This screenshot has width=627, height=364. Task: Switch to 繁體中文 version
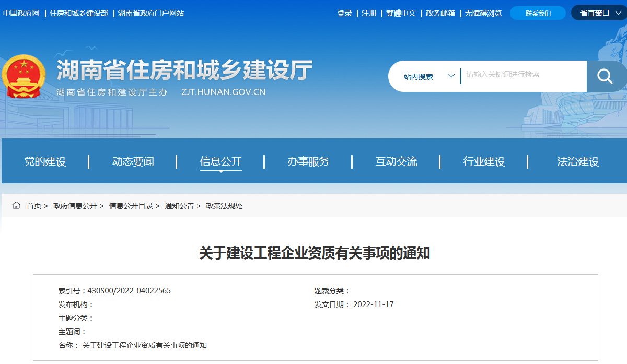coord(401,13)
